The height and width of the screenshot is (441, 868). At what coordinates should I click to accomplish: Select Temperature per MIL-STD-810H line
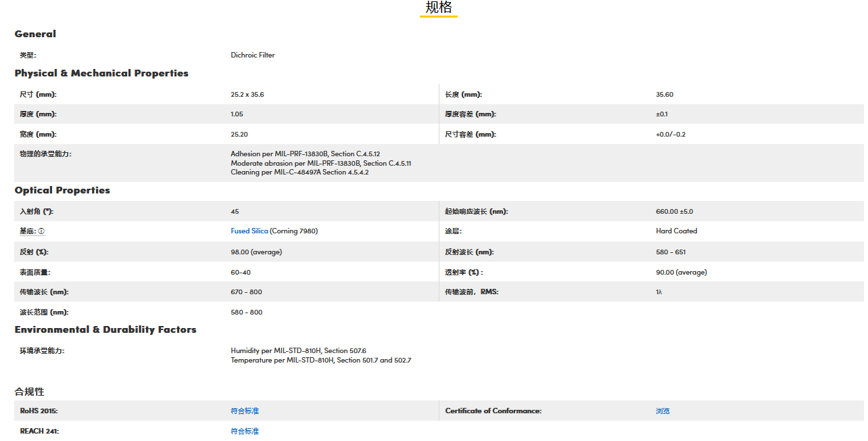coord(321,361)
